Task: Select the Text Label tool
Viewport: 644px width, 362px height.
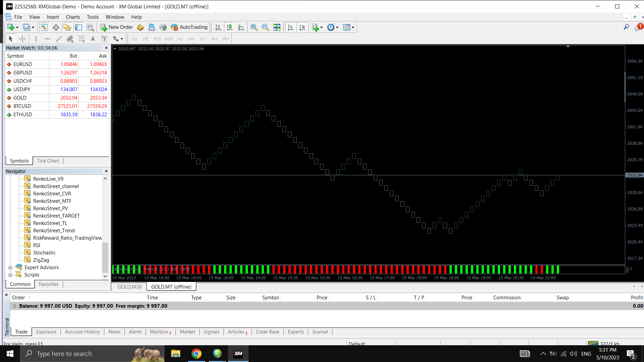Action: click(104, 39)
